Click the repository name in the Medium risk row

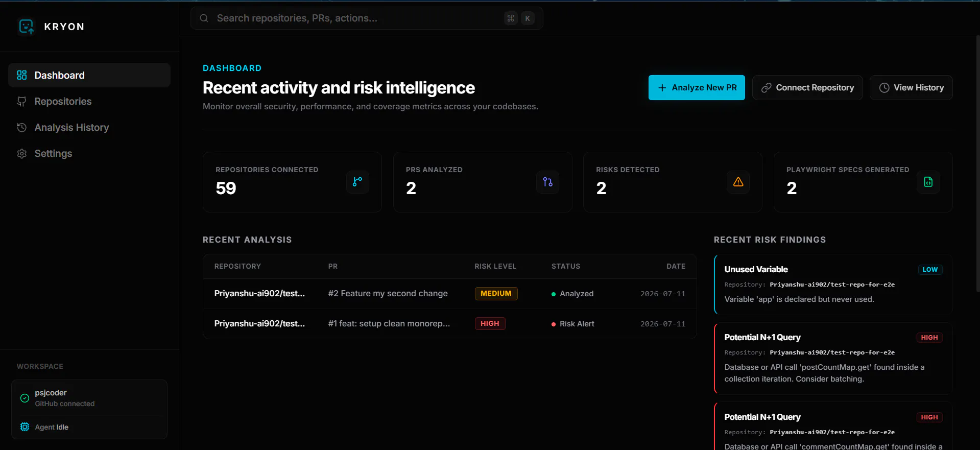pos(259,294)
